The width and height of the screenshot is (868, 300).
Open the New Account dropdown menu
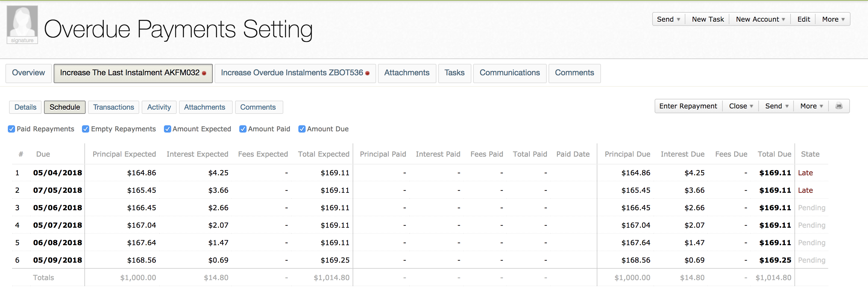(x=760, y=19)
